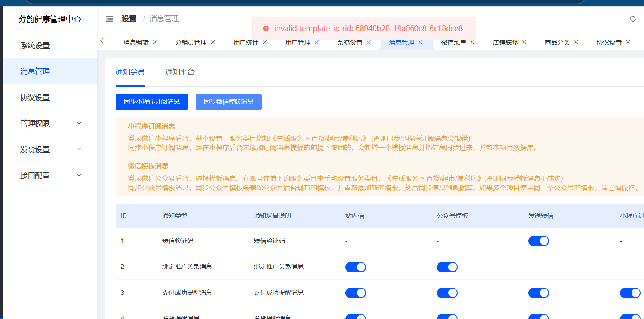
Task: Close the 协议设置 tab
Action: 628,42
